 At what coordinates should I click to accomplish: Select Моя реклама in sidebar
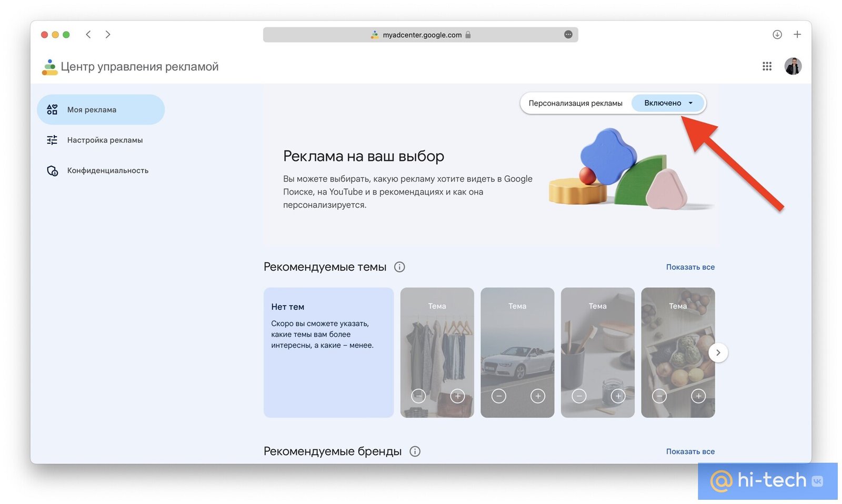coord(101,109)
